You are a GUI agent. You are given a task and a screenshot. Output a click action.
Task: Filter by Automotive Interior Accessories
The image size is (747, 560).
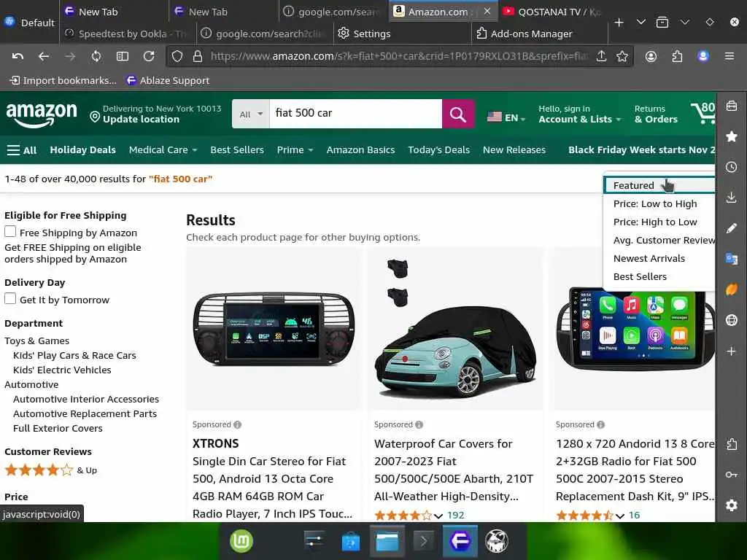(x=86, y=399)
